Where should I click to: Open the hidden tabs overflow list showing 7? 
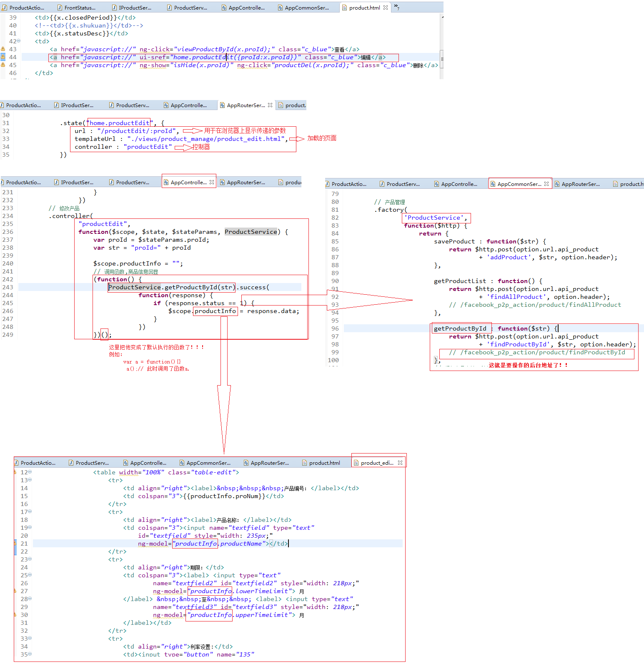coord(396,7)
